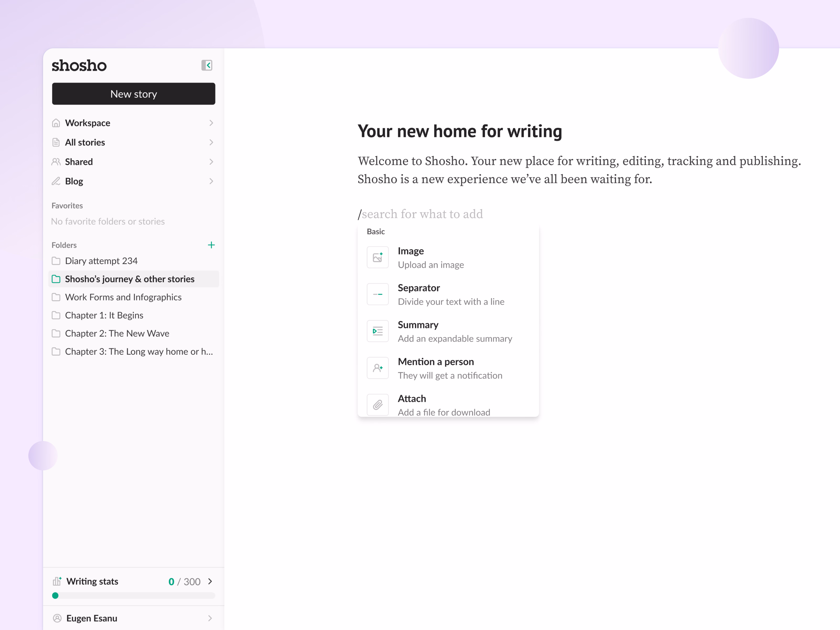Open Writing stats details chevron

pyautogui.click(x=210, y=581)
